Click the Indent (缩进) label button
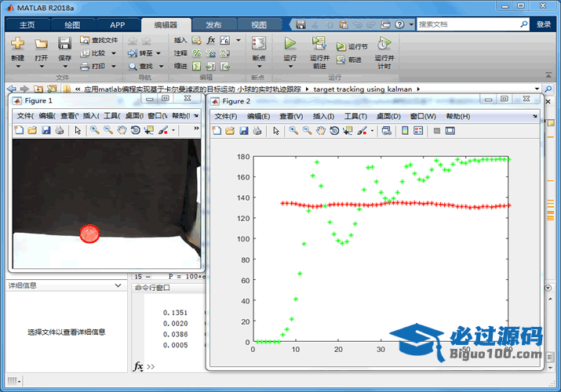561x392 pixels. [x=180, y=66]
